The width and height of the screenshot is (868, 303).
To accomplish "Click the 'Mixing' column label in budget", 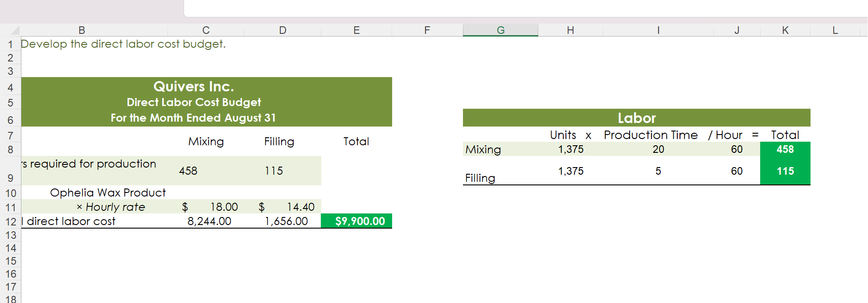I will point(206,142).
